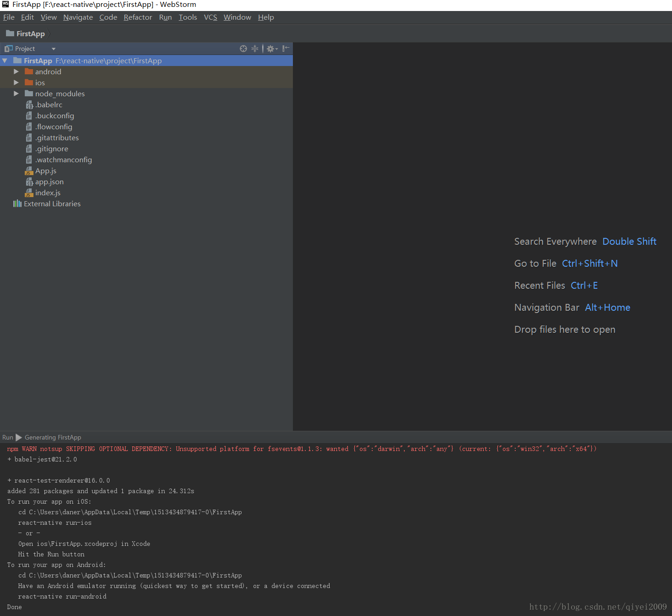Open the View menu
This screenshot has height=616, width=672.
click(x=49, y=17)
